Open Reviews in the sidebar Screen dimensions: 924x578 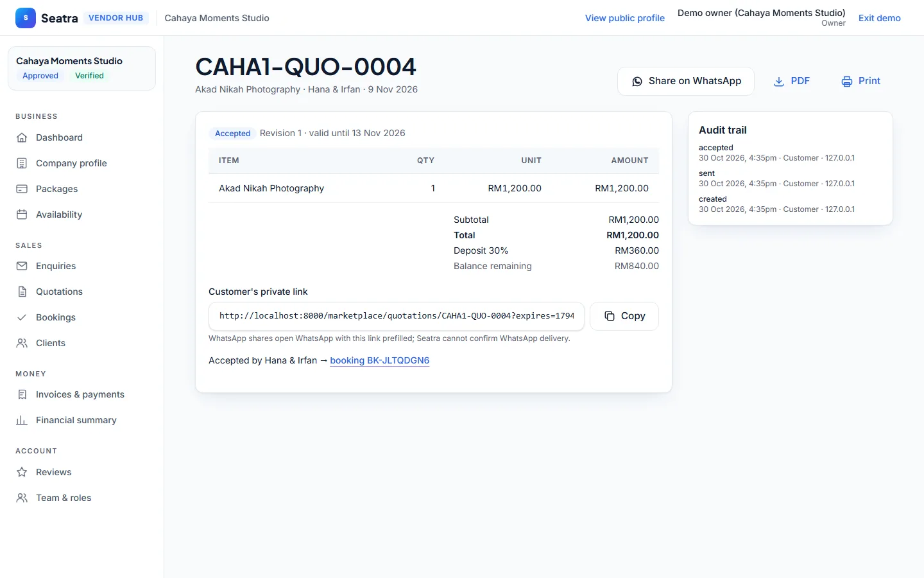click(81, 472)
